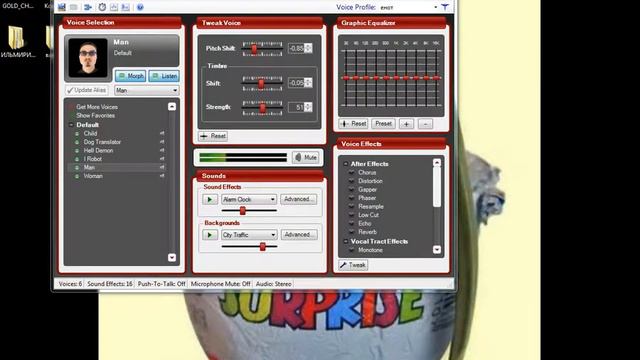640x360 pixels.
Task: Click the icon with an arrow, third in the toolbar
Action: click(x=88, y=7)
